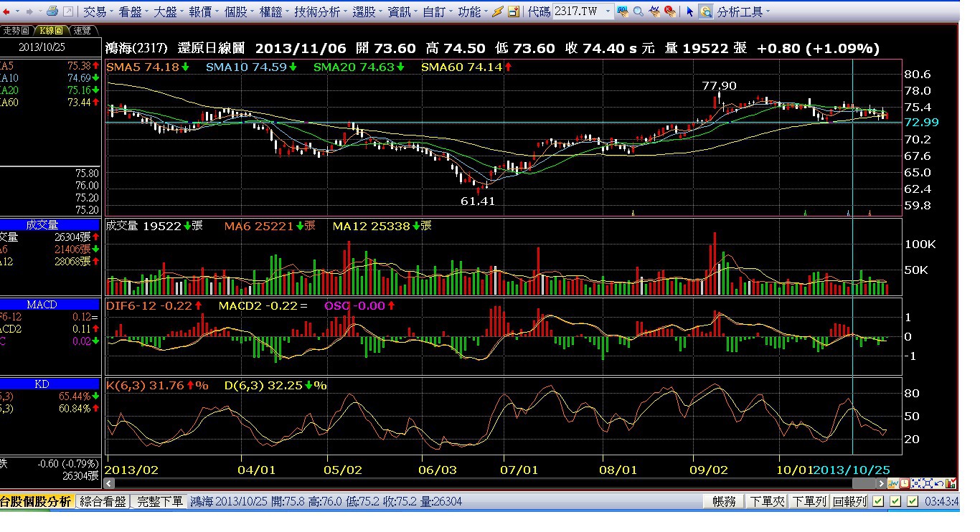Screen dimensions: 980x532
Task: Toggle the first checkbox in status bar
Action: (878, 502)
